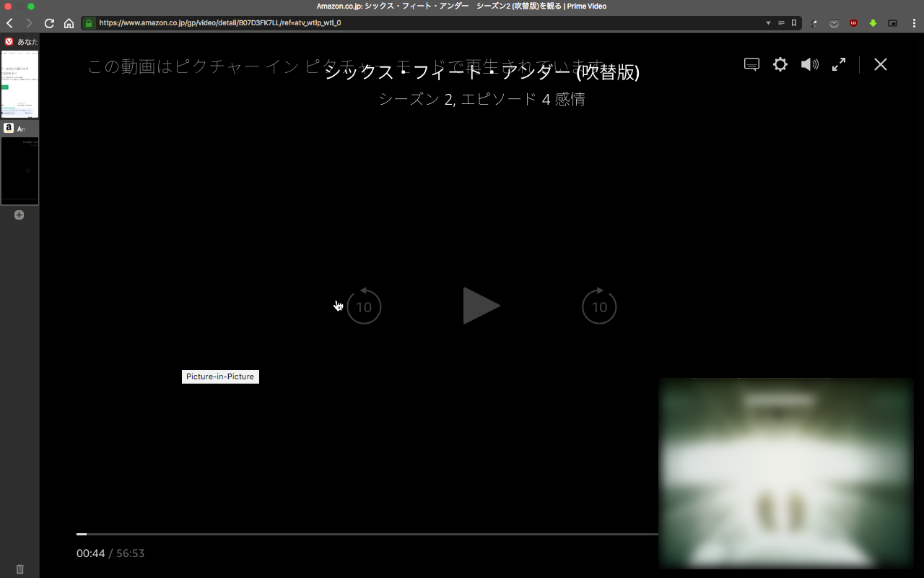Close the Prime Video player

coord(881,64)
